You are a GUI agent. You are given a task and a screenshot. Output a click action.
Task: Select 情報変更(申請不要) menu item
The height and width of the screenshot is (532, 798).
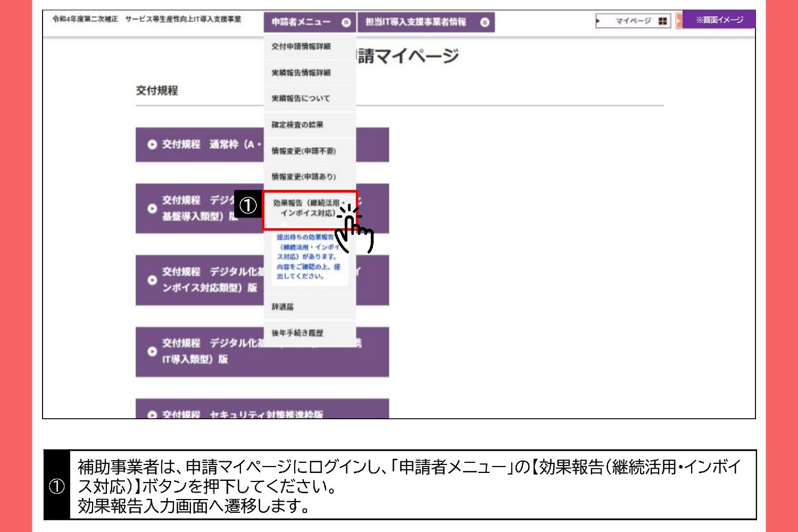click(303, 151)
